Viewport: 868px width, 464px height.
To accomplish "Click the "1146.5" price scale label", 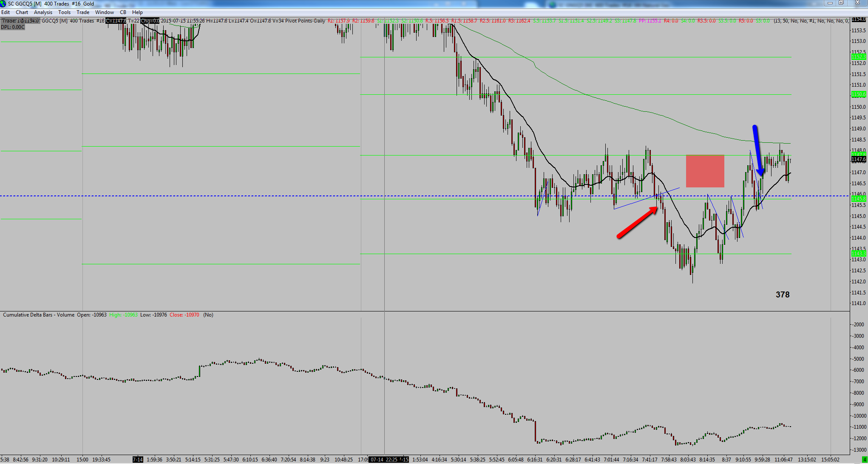I will [x=859, y=184].
